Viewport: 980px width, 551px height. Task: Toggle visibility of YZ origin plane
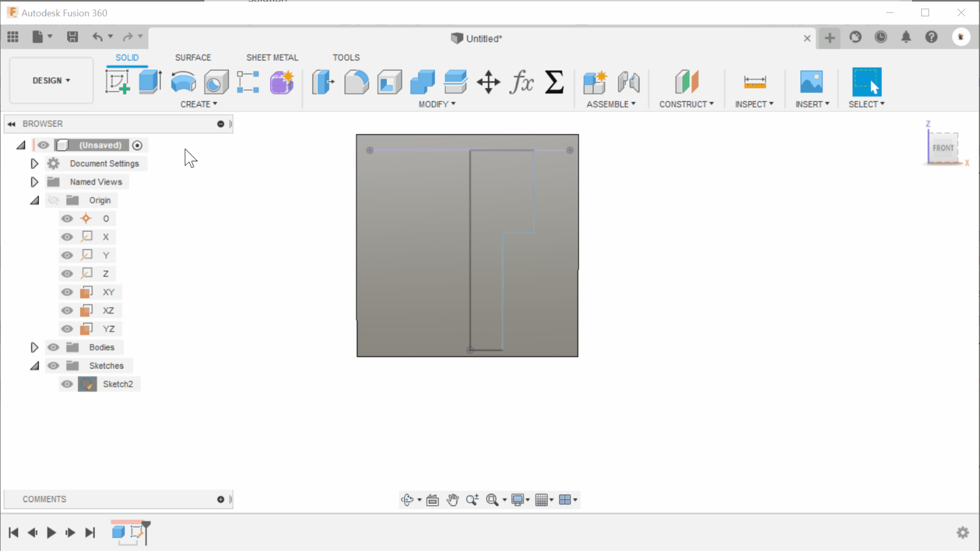click(x=67, y=329)
